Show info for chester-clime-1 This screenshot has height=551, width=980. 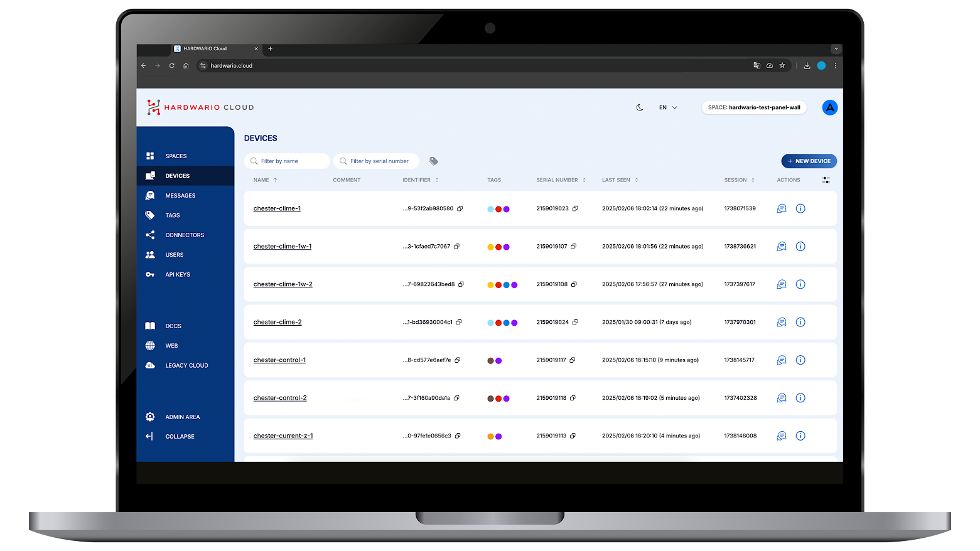(800, 208)
